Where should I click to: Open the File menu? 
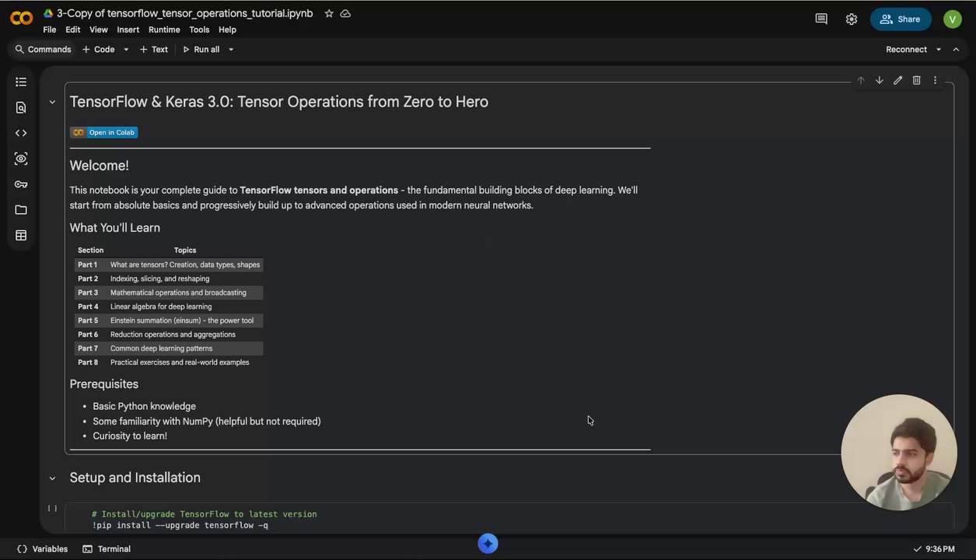coord(50,30)
